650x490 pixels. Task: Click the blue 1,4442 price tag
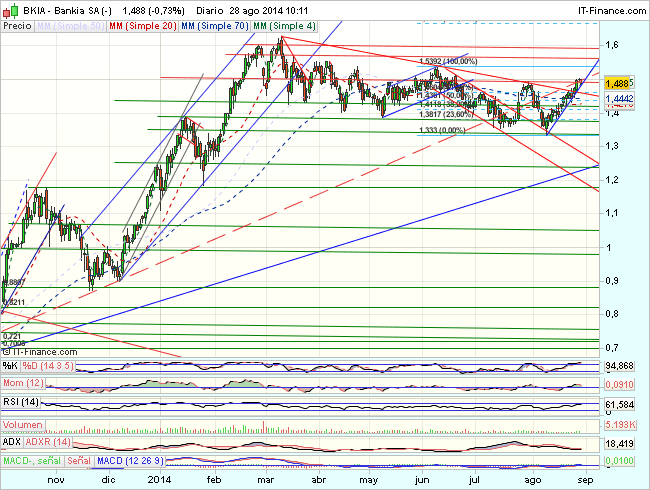619,98
